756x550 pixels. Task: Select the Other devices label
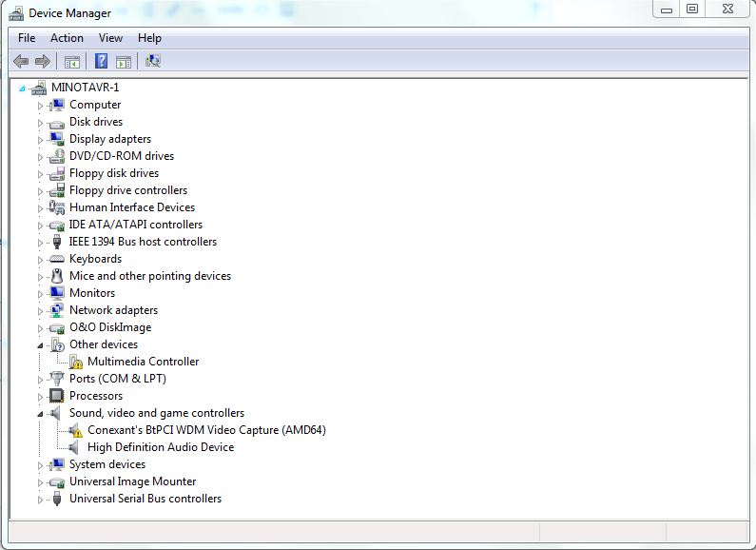pyautogui.click(x=104, y=344)
